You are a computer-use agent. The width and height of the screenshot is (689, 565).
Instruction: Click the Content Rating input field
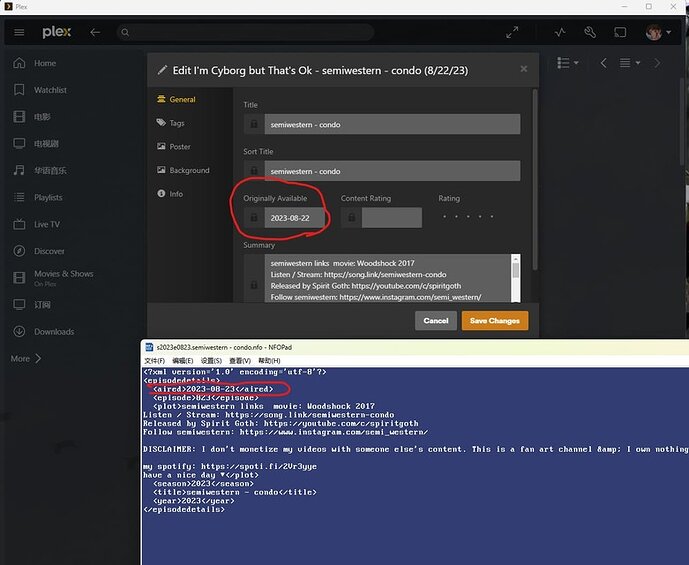pyautogui.click(x=392, y=218)
